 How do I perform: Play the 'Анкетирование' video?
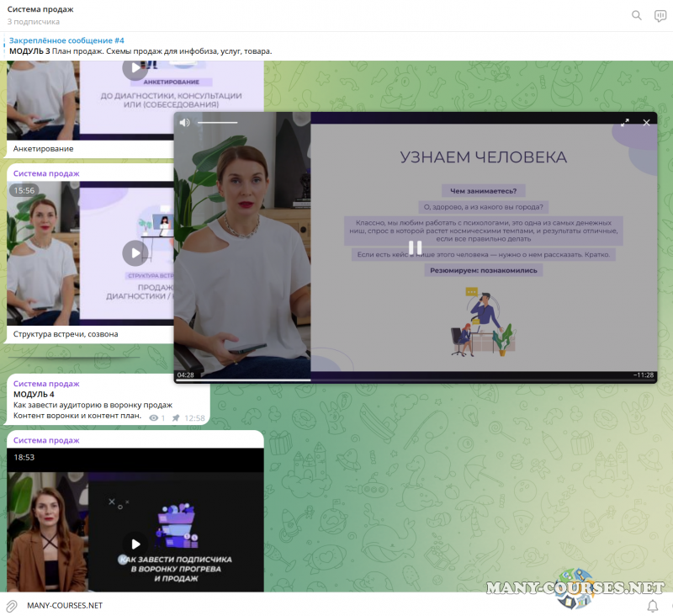coord(135,71)
